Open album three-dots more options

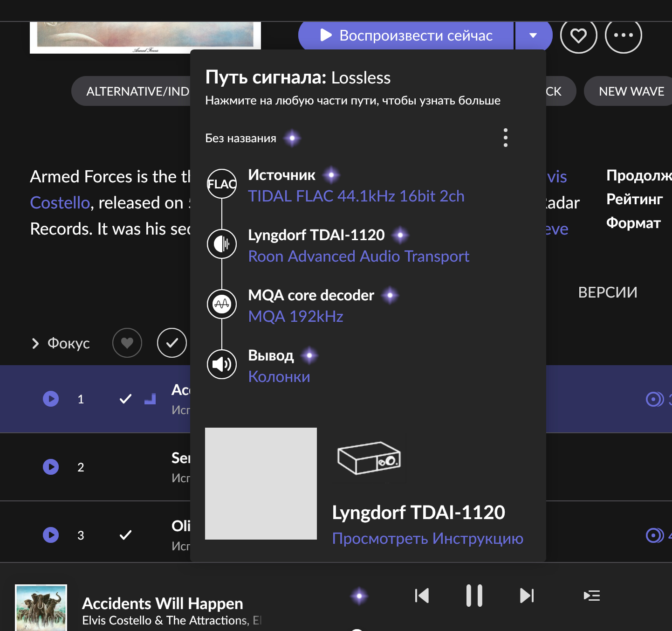pyautogui.click(x=623, y=35)
